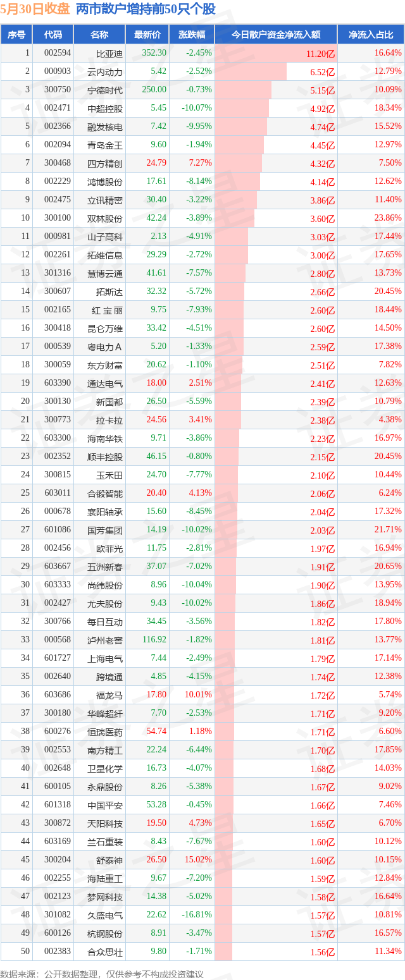
Task: Select stock name 红 宝 丽
Action: point(108,310)
